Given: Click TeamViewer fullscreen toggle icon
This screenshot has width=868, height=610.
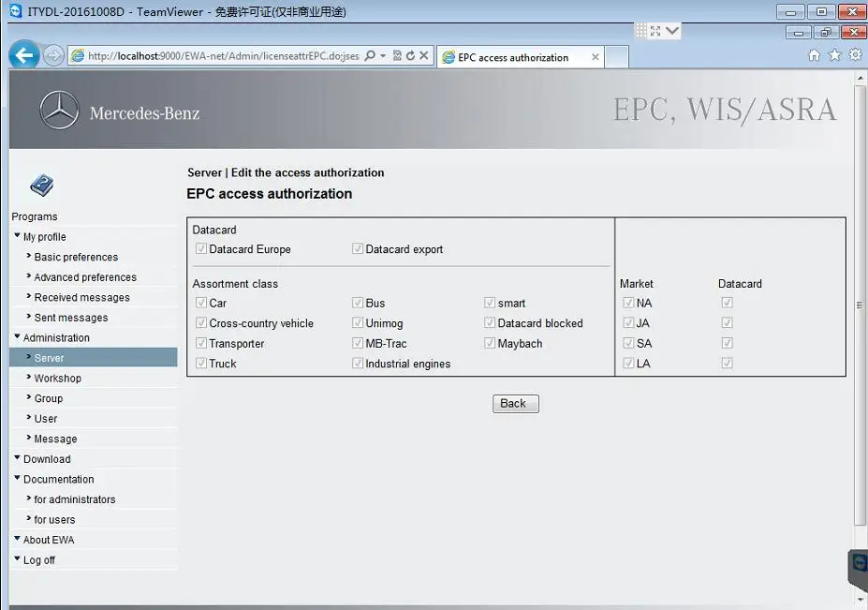Looking at the screenshot, I should click(x=655, y=31).
